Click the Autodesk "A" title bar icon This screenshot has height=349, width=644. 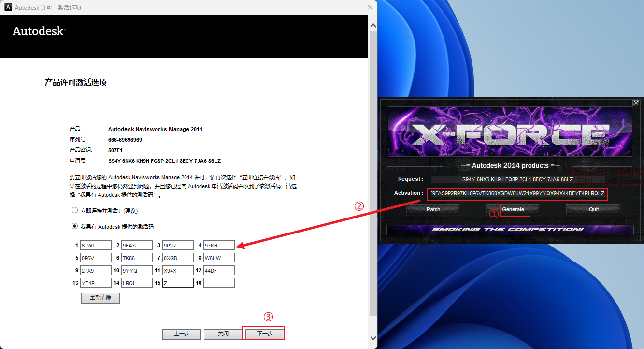click(8, 8)
